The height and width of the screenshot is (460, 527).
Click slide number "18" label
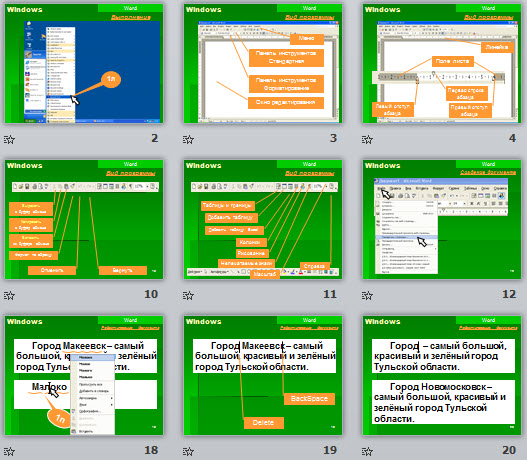151,450
